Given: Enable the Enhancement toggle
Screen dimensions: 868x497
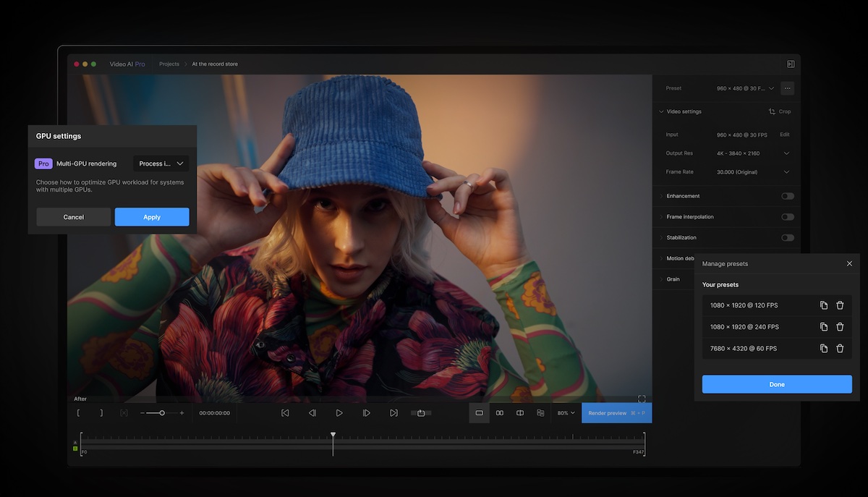Looking at the screenshot, I should [786, 195].
